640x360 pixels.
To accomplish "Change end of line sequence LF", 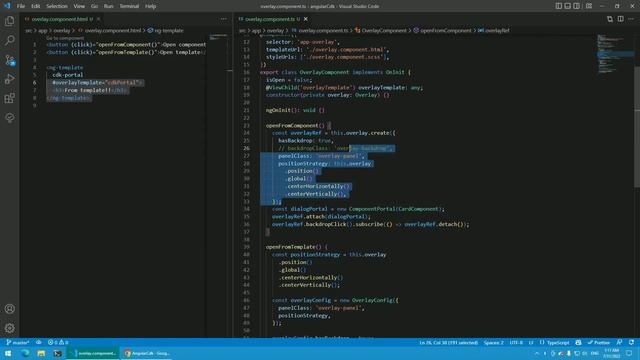I will click(531, 342).
